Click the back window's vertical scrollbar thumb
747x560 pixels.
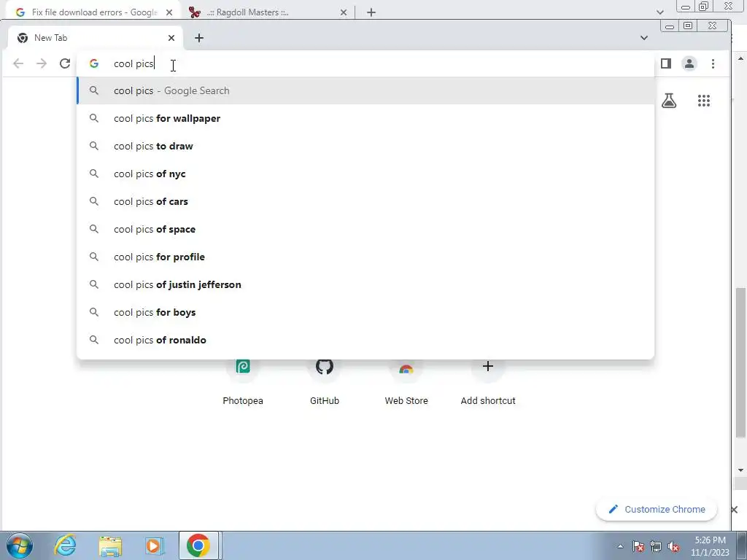(x=740, y=362)
